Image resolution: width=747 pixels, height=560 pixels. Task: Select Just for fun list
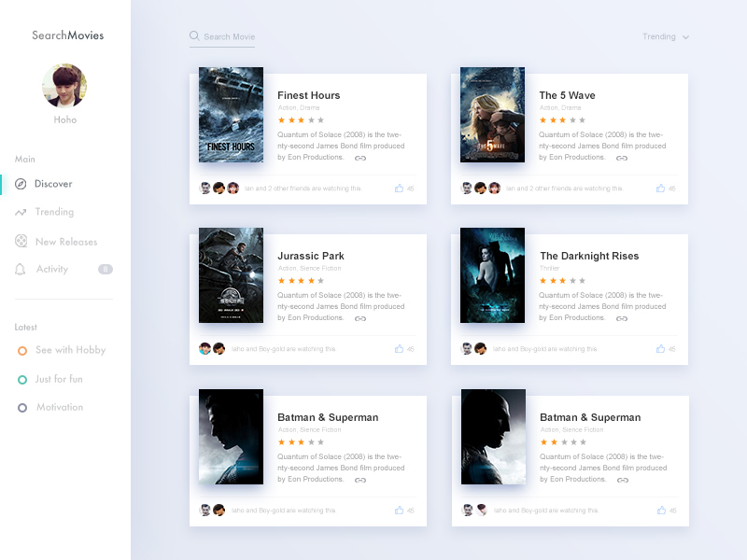click(59, 379)
